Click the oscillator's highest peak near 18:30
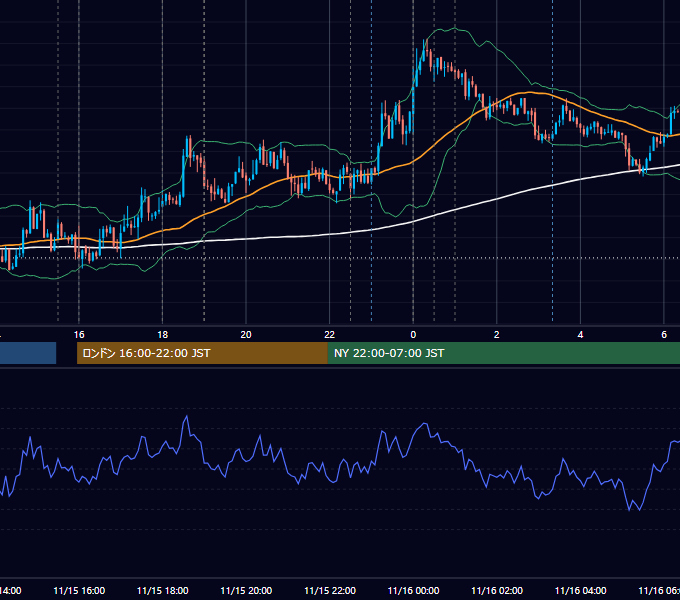 tap(187, 417)
